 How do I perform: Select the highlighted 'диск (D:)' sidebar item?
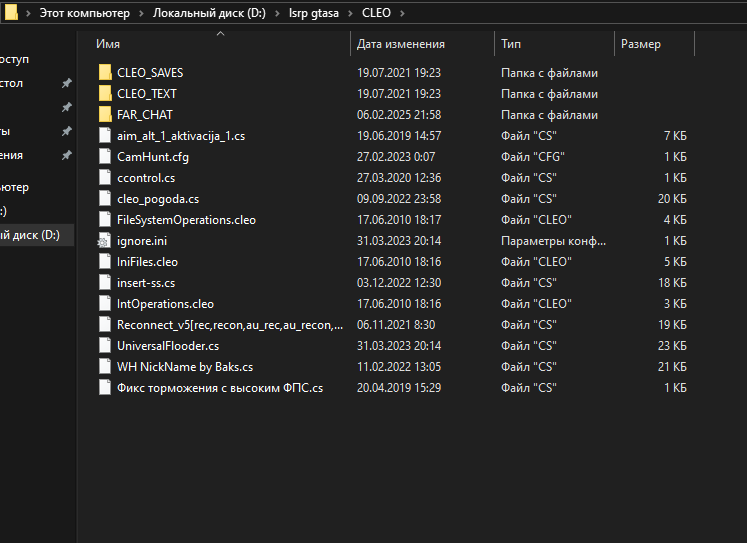[x=30, y=235]
